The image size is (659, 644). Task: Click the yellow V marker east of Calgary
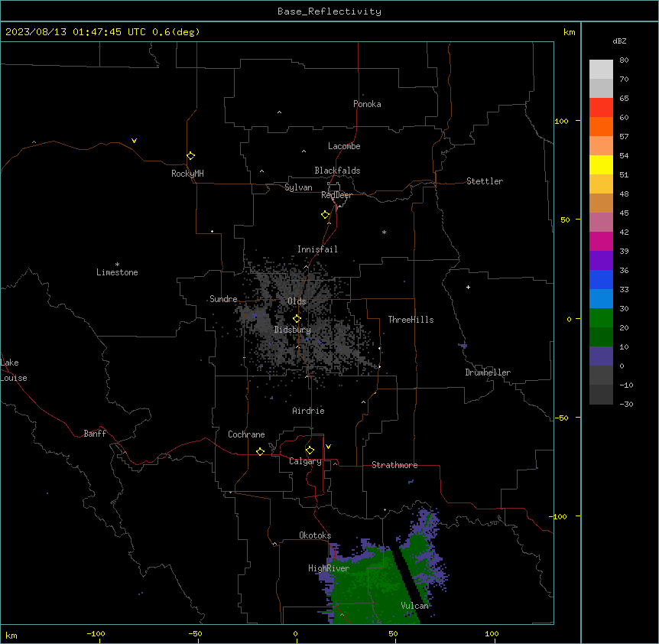(x=328, y=447)
